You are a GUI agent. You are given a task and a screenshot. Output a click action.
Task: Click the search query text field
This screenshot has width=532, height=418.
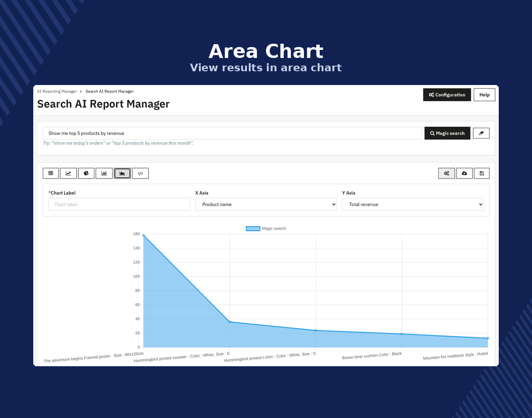point(232,133)
